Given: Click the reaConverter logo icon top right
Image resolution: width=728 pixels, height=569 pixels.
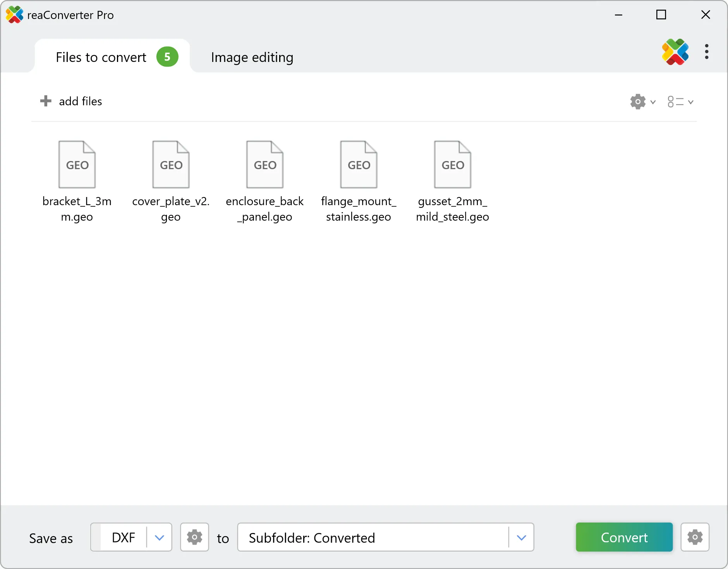Looking at the screenshot, I should 675,52.
